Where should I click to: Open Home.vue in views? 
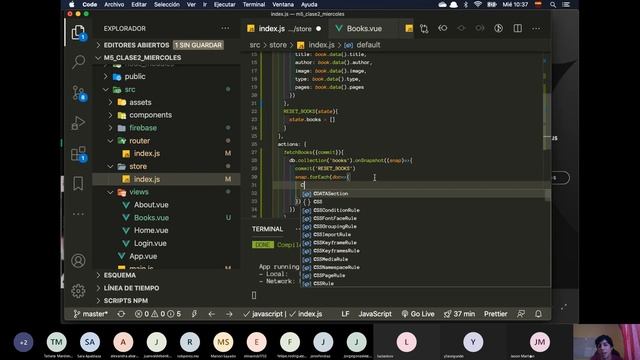(x=151, y=230)
